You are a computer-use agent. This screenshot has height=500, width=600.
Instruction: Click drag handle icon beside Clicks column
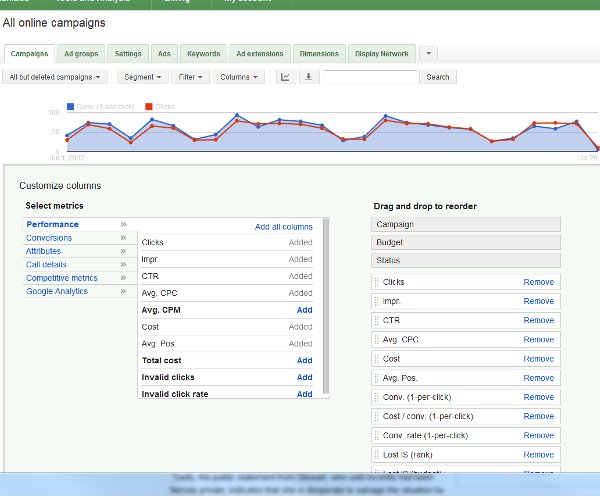click(x=377, y=282)
